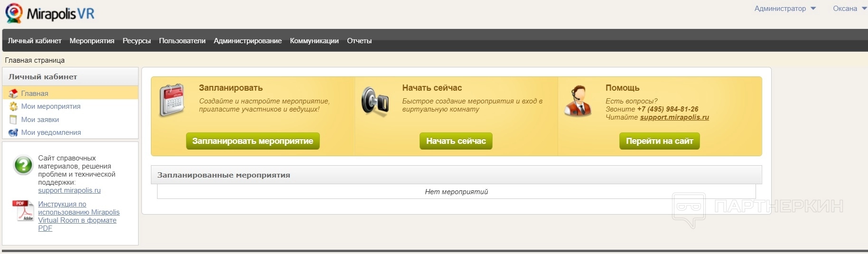Click the gear icon beside Мои мероприятия

tap(13, 106)
